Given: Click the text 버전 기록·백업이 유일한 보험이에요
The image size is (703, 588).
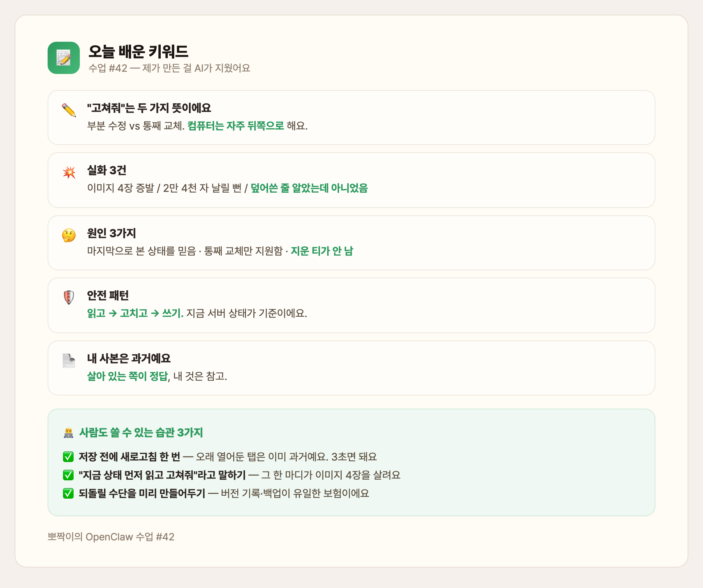Looking at the screenshot, I should click(295, 494).
